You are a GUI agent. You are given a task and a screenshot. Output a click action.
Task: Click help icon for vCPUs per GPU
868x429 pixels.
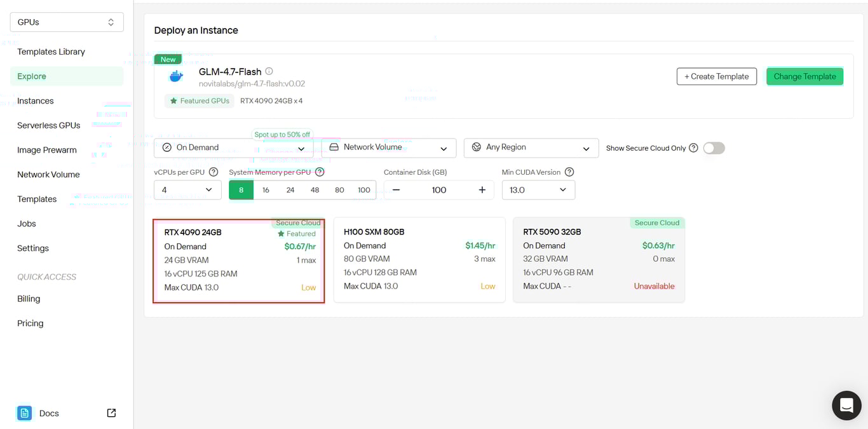click(214, 172)
